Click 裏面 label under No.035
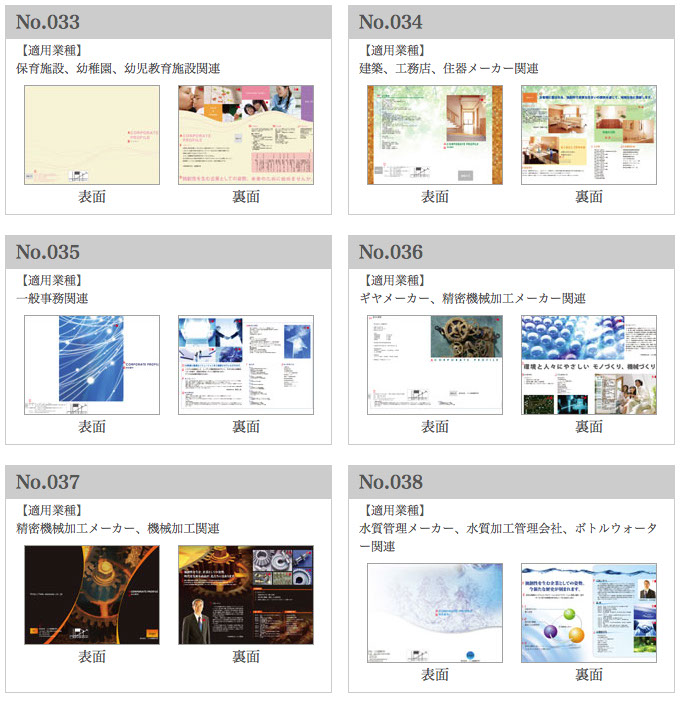Screen dimensions: 683x701 tap(246, 427)
